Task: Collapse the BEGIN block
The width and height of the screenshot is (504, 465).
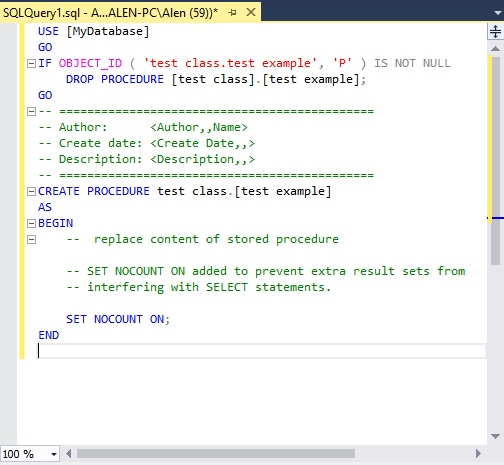Action: [31, 223]
